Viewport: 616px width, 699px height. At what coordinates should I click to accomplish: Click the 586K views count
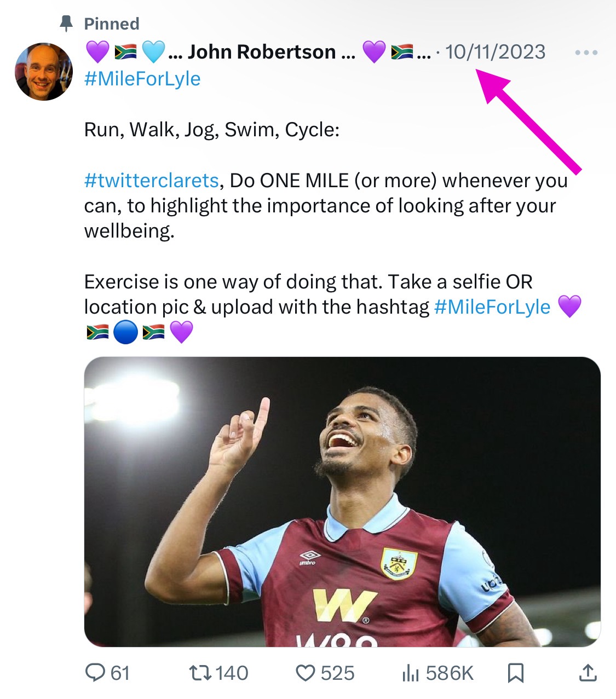pos(450,673)
